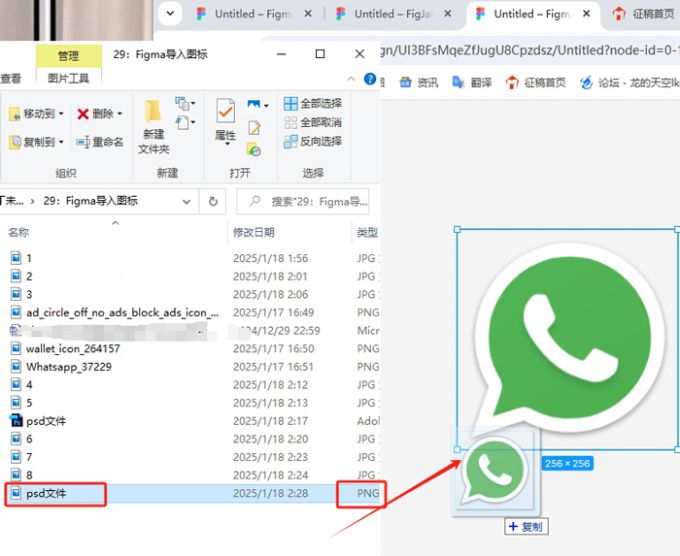This screenshot has height=556, width=680.
Task: Click the blue Help question mark icon
Action: click(x=370, y=79)
